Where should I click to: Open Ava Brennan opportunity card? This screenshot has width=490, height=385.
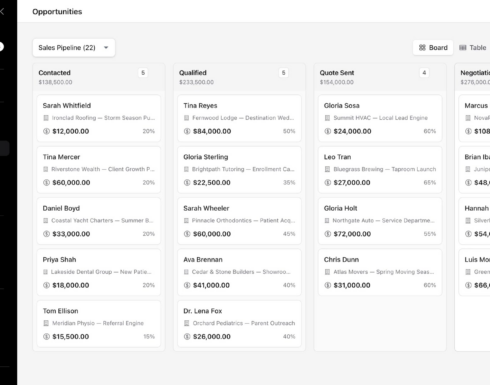point(239,272)
